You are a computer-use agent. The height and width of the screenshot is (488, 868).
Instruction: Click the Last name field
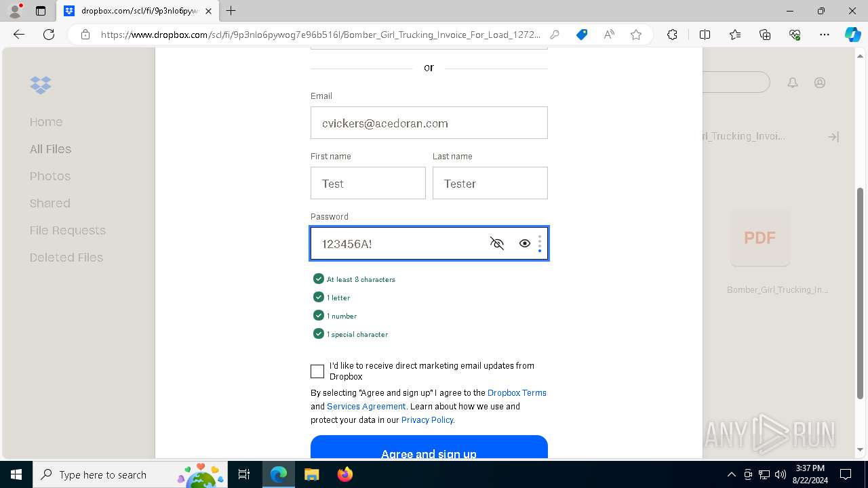point(490,183)
